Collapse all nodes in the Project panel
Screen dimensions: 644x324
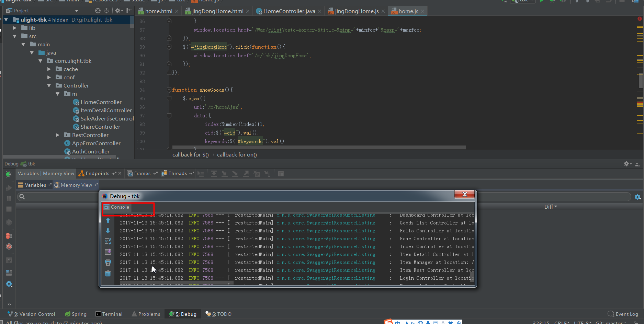coord(106,11)
